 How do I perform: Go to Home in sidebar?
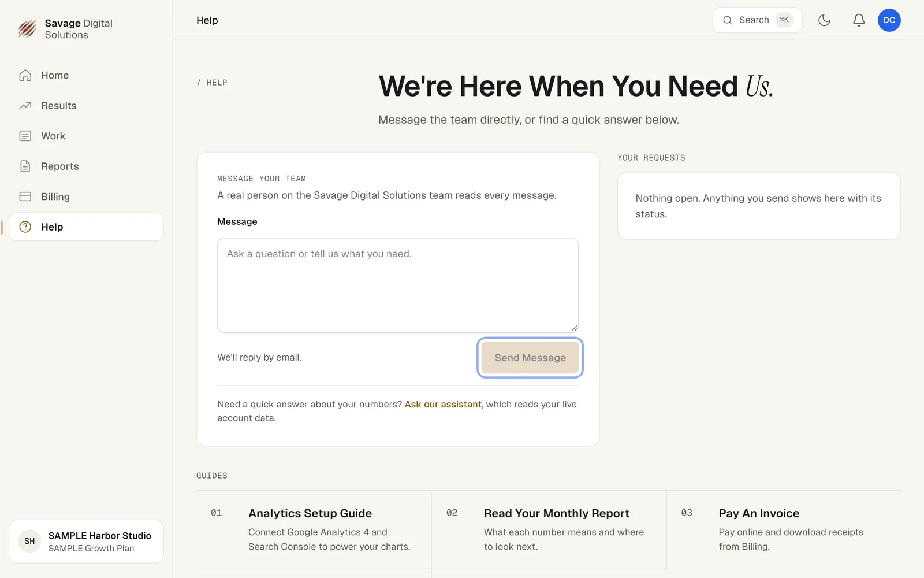55,75
